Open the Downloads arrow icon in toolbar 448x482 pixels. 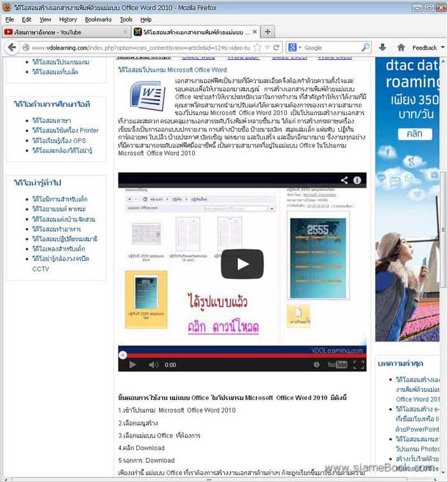382,48
